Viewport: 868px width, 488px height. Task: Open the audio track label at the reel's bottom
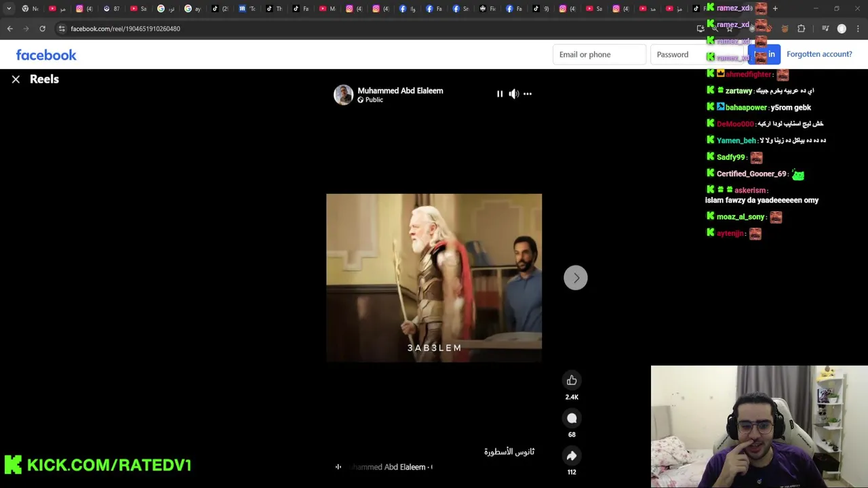[x=385, y=467]
